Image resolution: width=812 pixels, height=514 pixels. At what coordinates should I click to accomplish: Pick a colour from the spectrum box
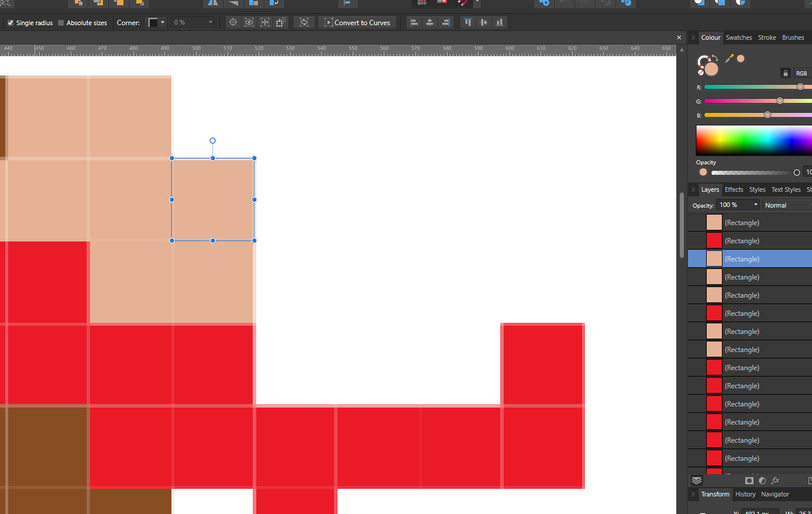point(754,140)
